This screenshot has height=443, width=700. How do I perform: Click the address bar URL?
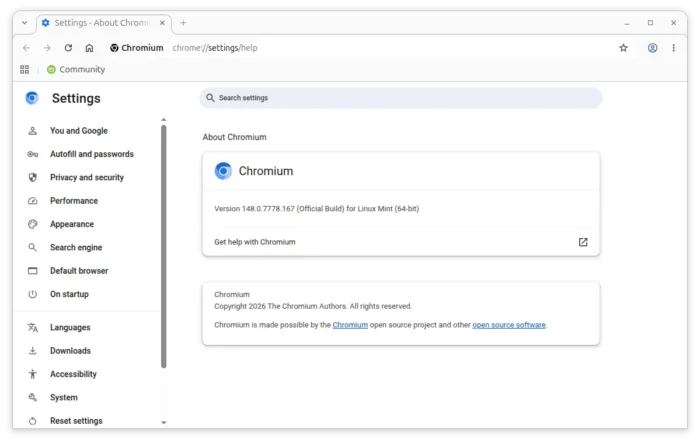point(215,48)
